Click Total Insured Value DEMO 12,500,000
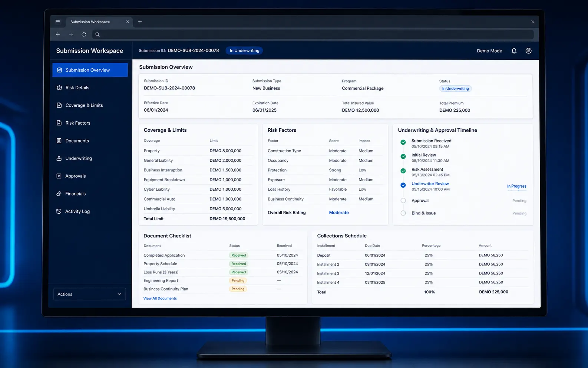This screenshot has height=368, width=588. (360, 110)
